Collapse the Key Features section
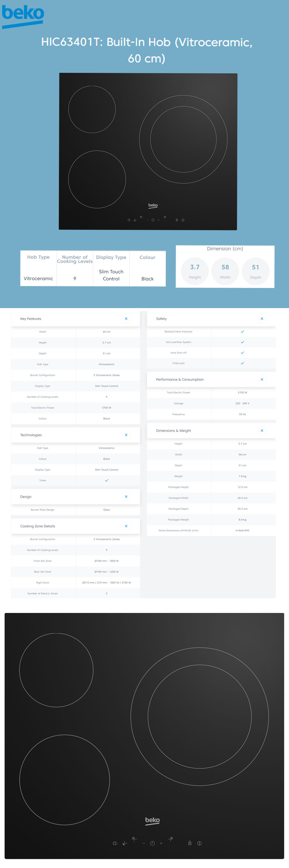Image resolution: width=289 pixels, height=868 pixels. (126, 319)
